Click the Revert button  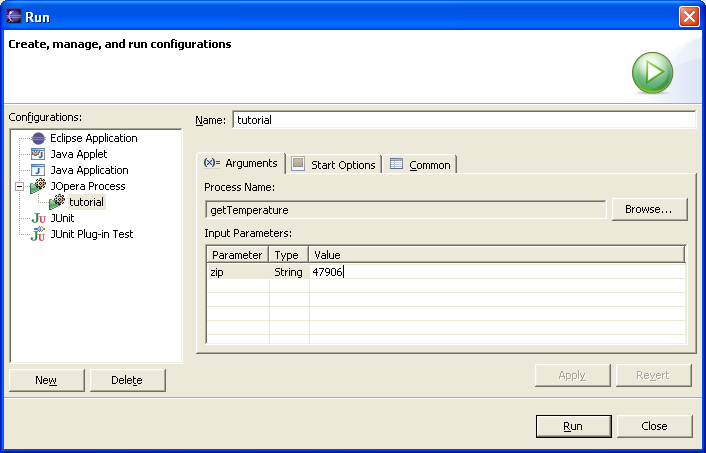[x=653, y=375]
